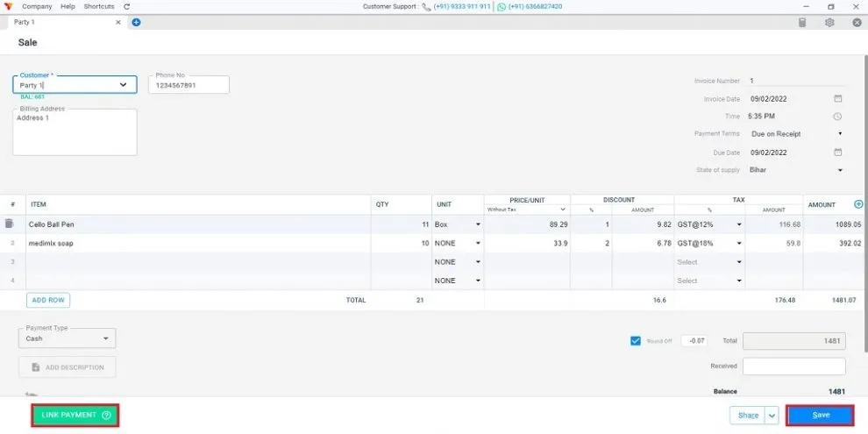This screenshot has height=434, width=868.
Task: Open the calculator icon
Action: (x=802, y=23)
